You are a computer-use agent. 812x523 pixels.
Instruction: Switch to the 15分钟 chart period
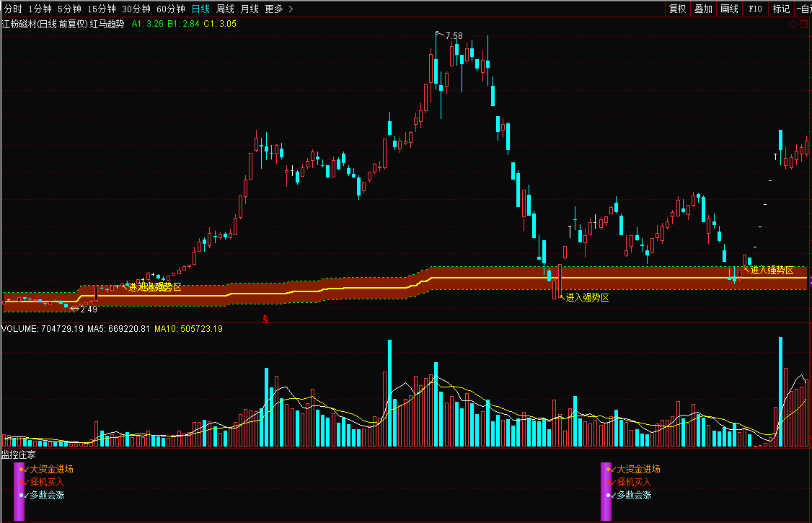click(x=102, y=9)
